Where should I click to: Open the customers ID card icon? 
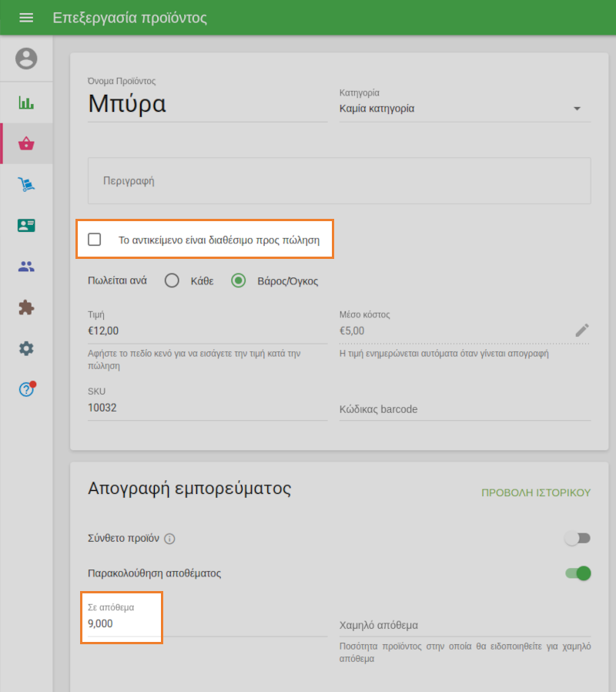[x=26, y=226]
